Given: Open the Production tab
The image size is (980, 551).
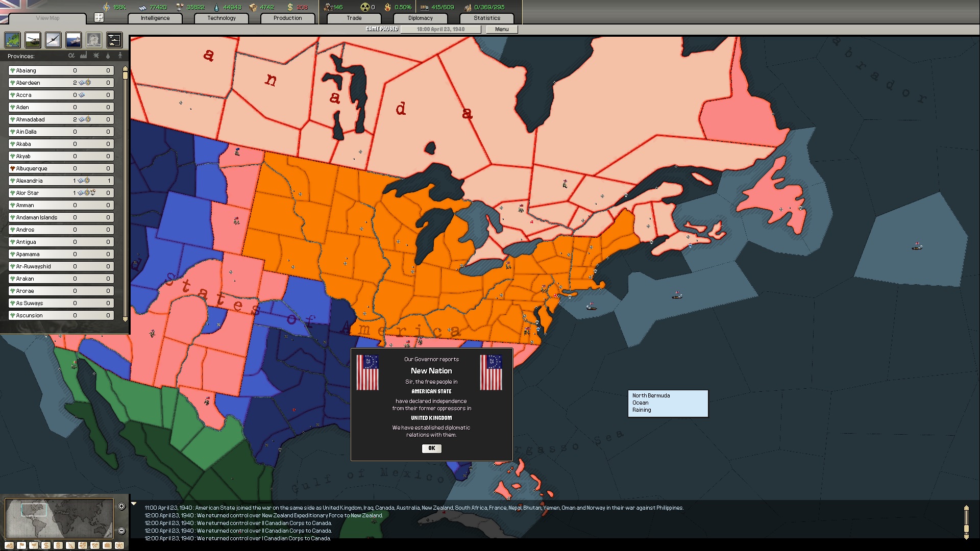Looking at the screenshot, I should (x=287, y=18).
